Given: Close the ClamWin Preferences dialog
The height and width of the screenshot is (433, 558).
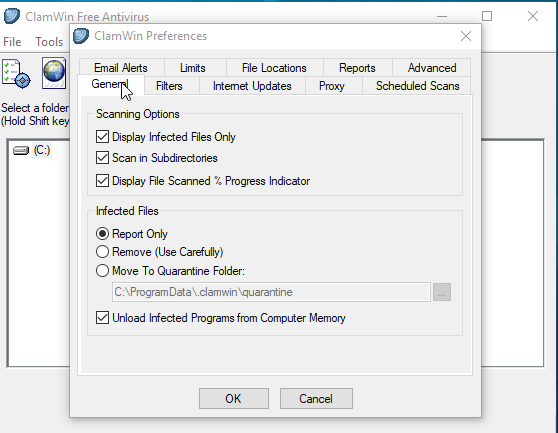Looking at the screenshot, I should coord(466,36).
